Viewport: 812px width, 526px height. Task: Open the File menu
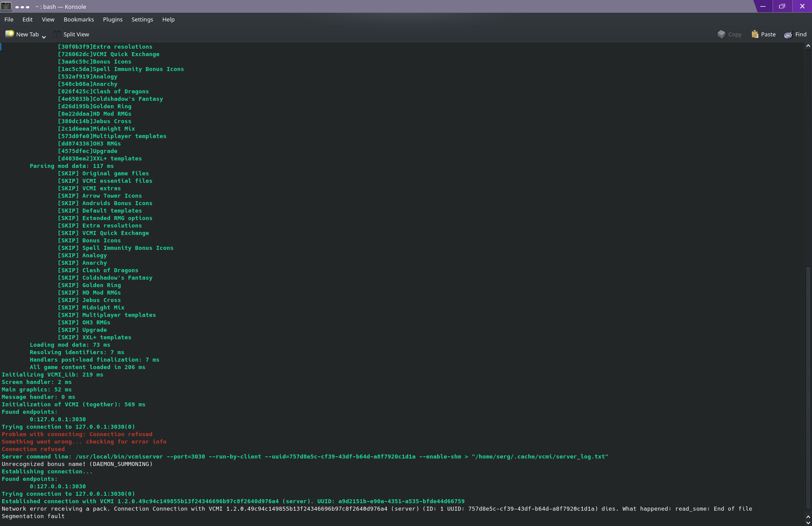click(9, 19)
